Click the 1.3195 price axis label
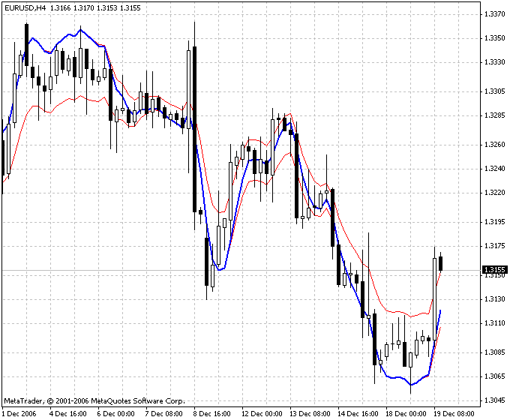510x420 pixels. pyautogui.click(x=494, y=222)
